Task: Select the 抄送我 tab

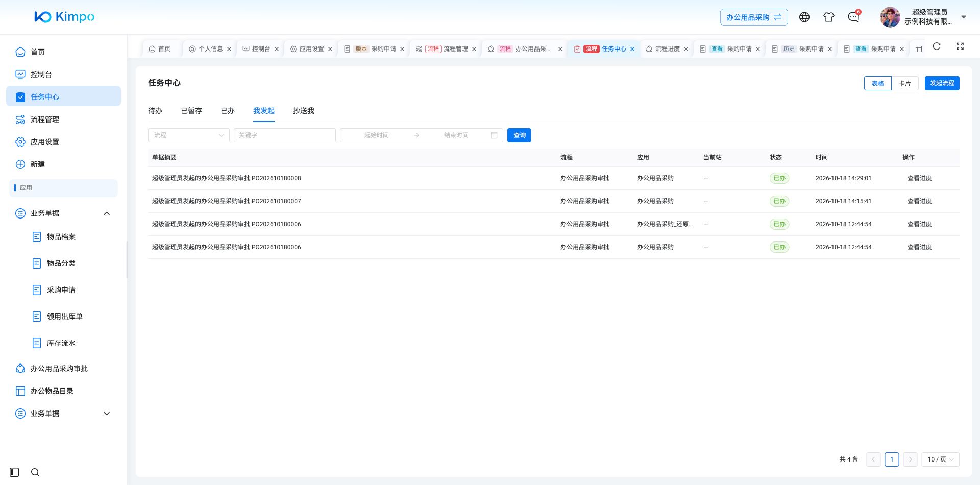Action: 304,111
